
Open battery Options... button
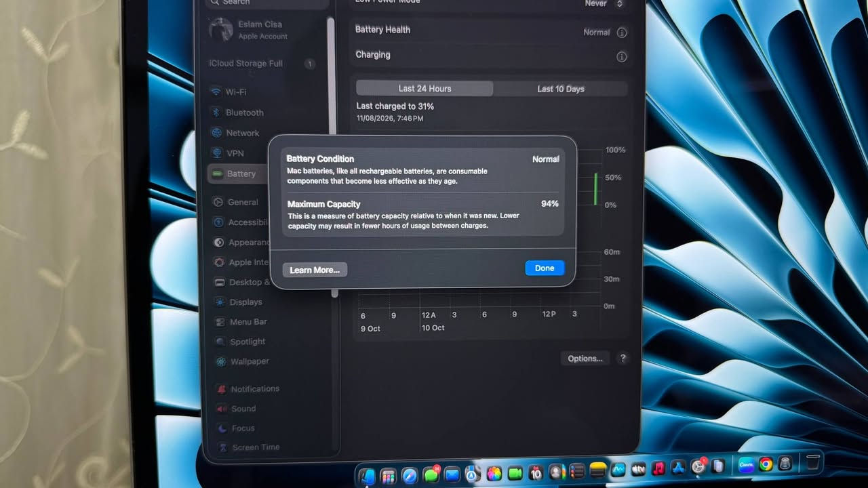point(585,359)
